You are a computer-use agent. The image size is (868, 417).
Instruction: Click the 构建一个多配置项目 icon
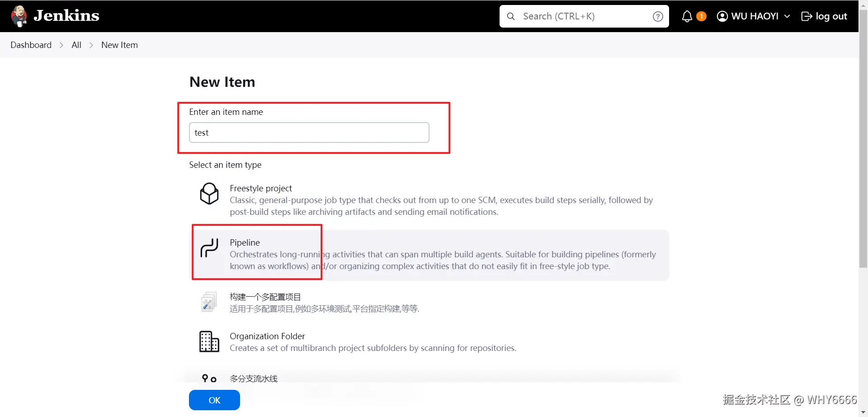(209, 302)
